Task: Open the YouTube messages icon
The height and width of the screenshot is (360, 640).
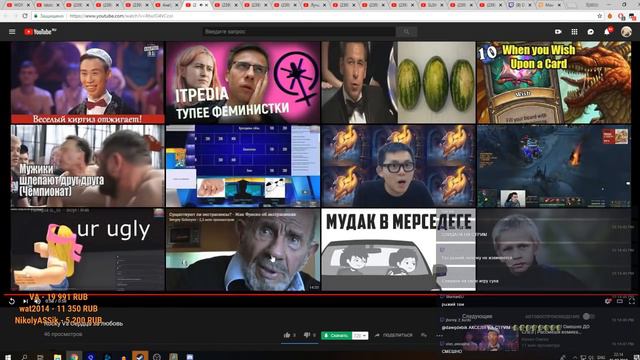Action: (x=591, y=32)
